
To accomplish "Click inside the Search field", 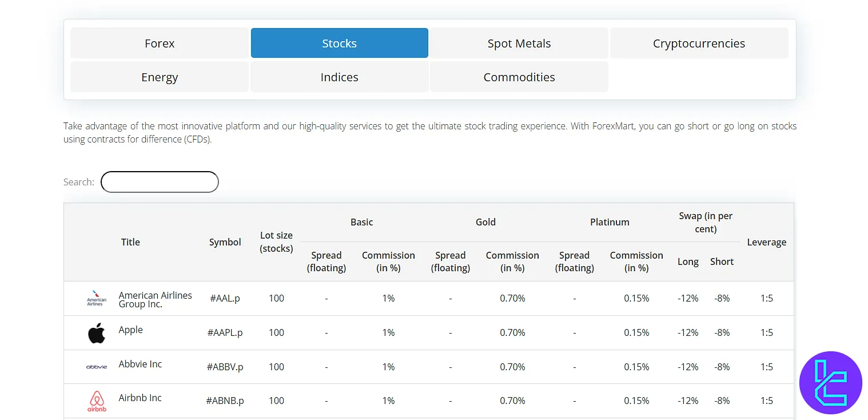I will (160, 182).
